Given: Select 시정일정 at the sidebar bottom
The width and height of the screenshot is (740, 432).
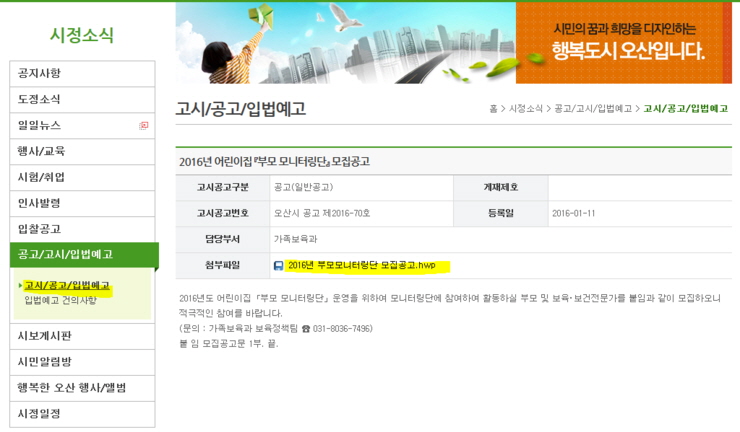Looking at the screenshot, I should (x=40, y=414).
